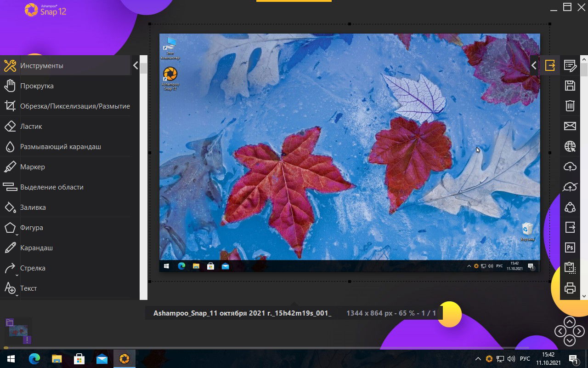
Task: Pick the Карандаш pencil tool
Action: [x=65, y=247]
